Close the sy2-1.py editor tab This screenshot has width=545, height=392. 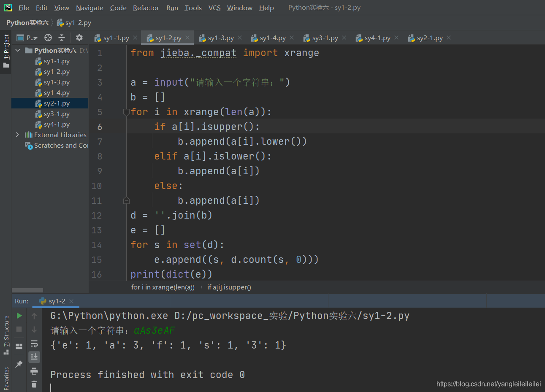point(449,38)
